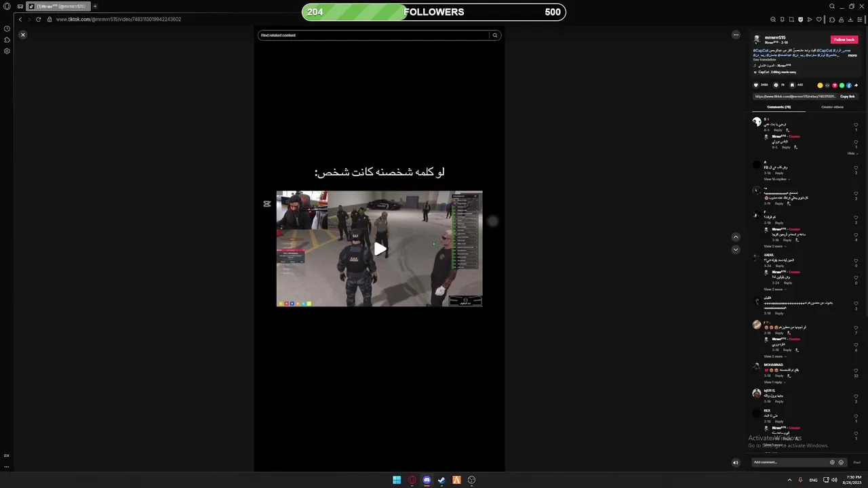Reload the page with refresh icon

38,19
